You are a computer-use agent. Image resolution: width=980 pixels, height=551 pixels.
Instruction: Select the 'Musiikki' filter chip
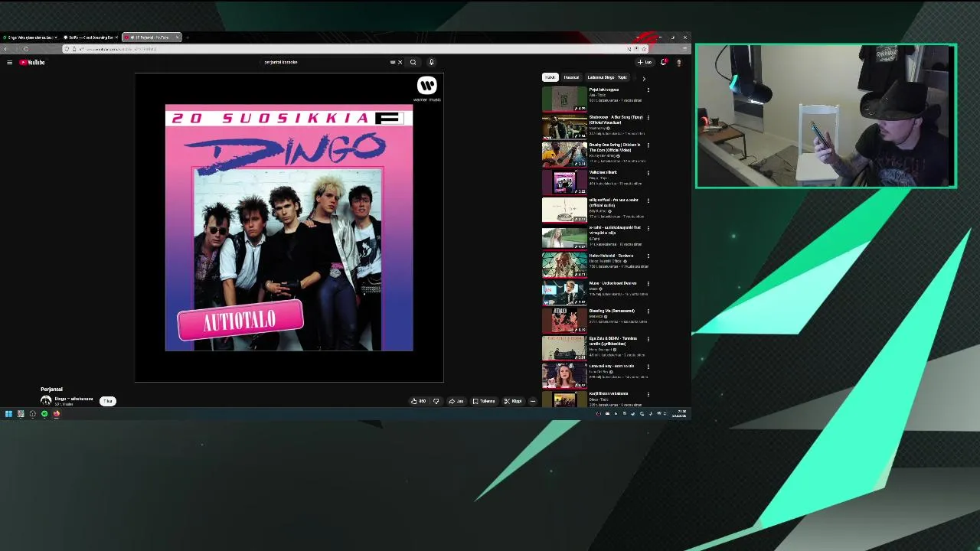[x=571, y=77]
